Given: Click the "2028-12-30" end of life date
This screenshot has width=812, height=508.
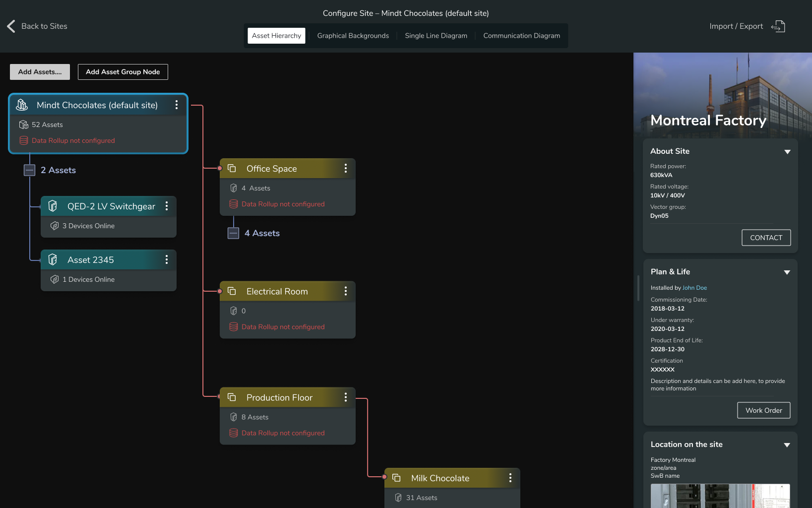Looking at the screenshot, I should [668, 349].
